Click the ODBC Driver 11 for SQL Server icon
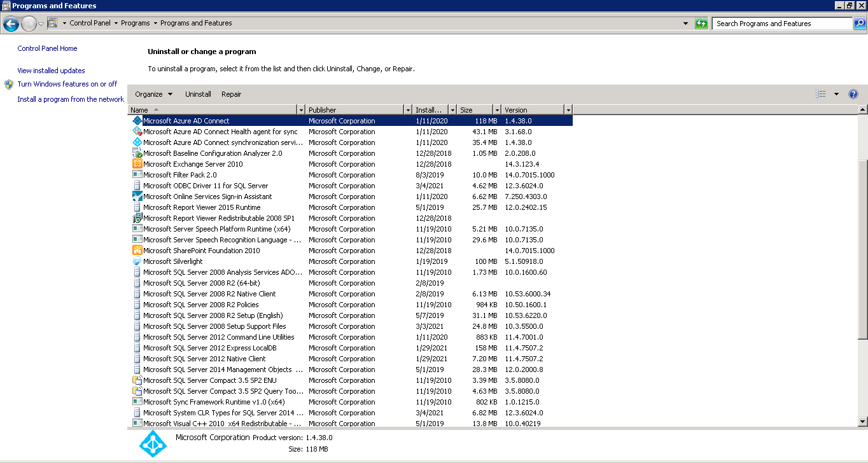This screenshot has height=463, width=868. [x=137, y=186]
